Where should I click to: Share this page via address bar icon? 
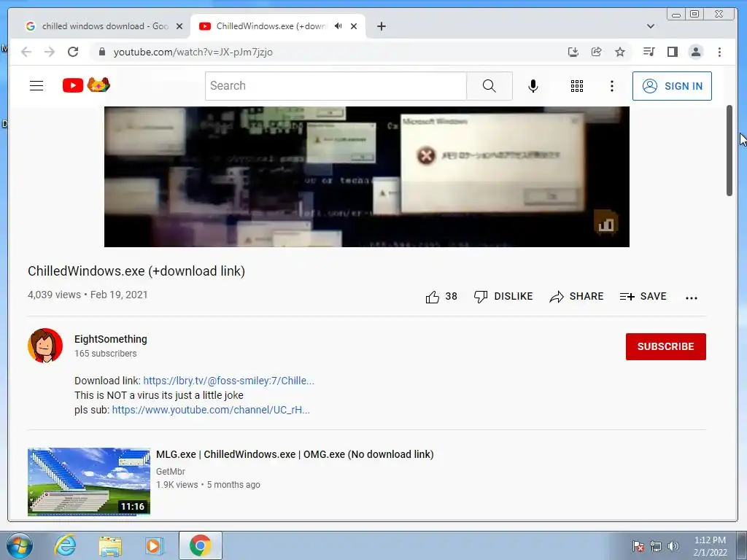coord(597,52)
